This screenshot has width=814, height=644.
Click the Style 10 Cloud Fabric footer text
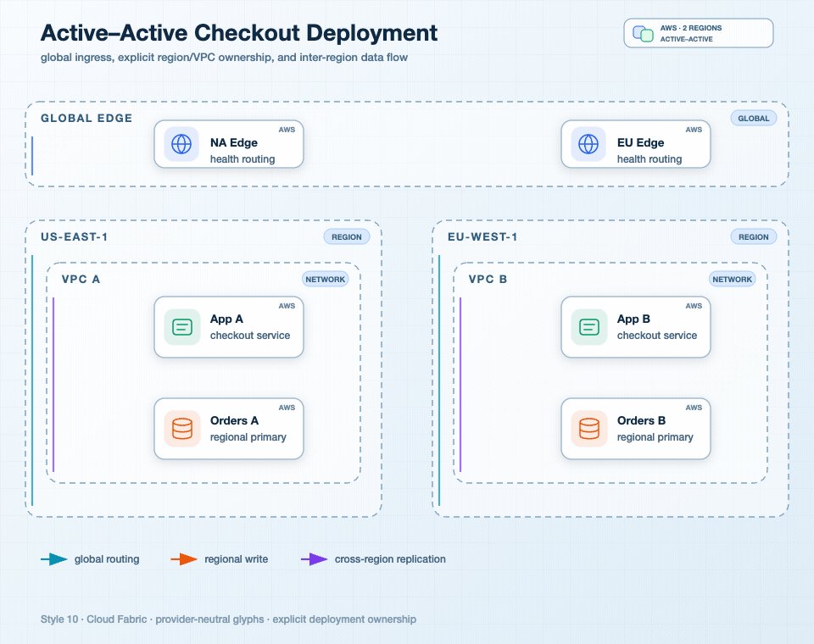tap(228, 619)
